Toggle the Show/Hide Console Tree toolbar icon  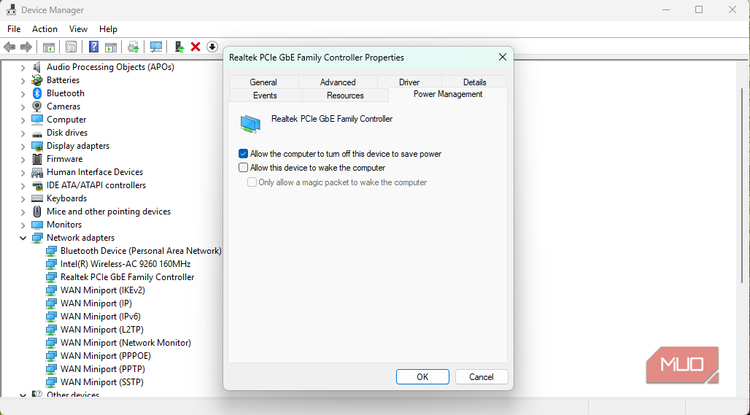tap(49, 47)
